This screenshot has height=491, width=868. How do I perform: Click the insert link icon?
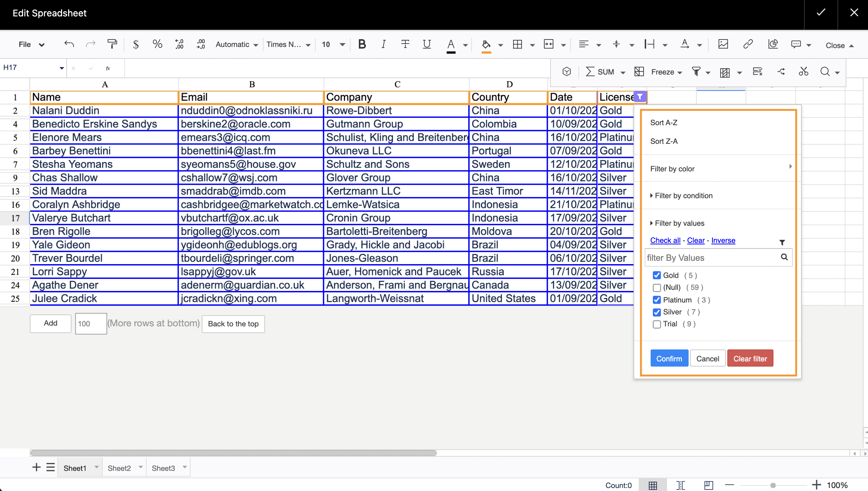tap(748, 44)
